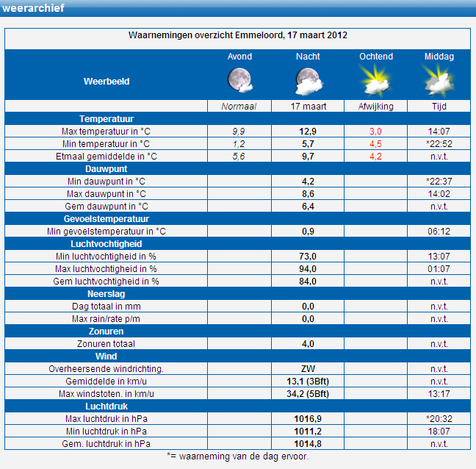476x469 pixels.
Task: Click the Overheersende windrichting ZW value
Action: (308, 369)
